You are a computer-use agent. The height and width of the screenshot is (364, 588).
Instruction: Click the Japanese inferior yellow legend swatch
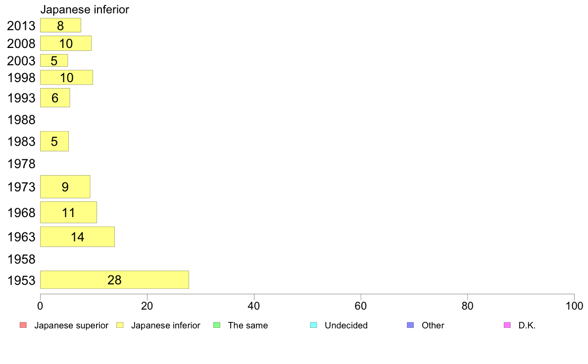120,325
